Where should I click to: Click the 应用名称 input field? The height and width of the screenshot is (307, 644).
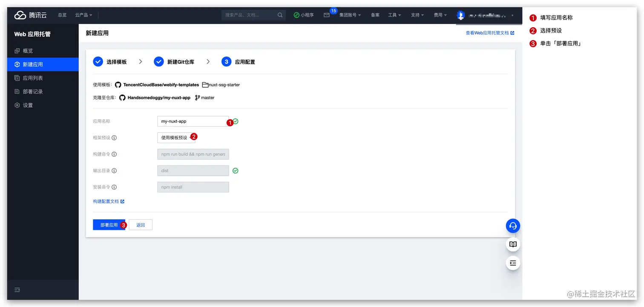point(193,121)
